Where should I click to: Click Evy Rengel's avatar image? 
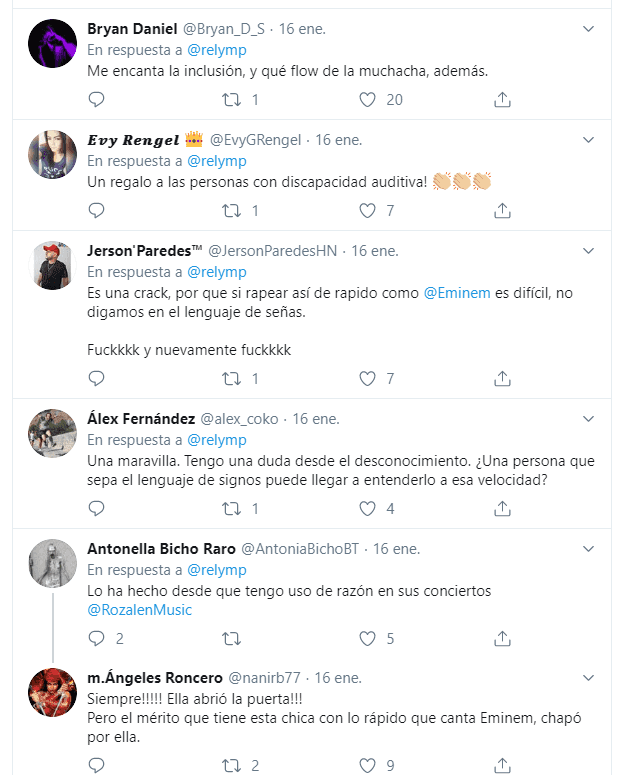[53, 157]
